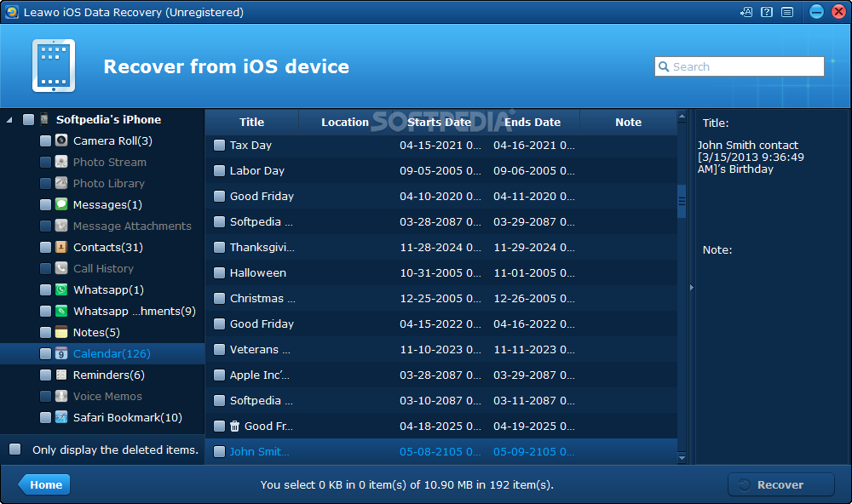Select the Apple Inc'... event row

coord(441,375)
